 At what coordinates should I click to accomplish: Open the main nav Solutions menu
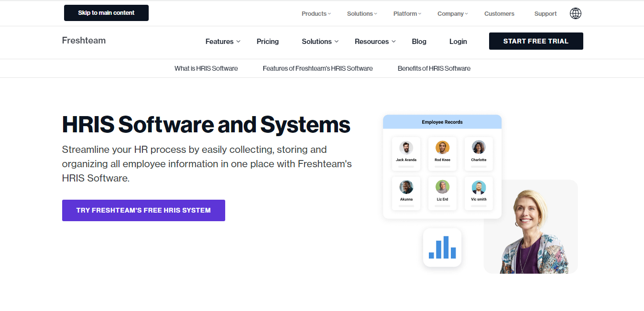[x=320, y=42]
